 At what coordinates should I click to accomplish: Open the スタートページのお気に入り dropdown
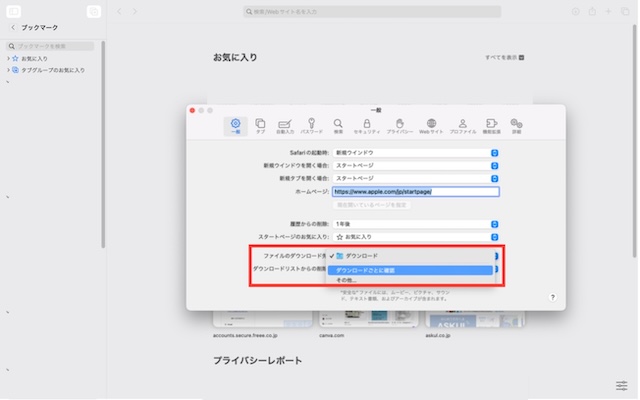click(x=416, y=237)
